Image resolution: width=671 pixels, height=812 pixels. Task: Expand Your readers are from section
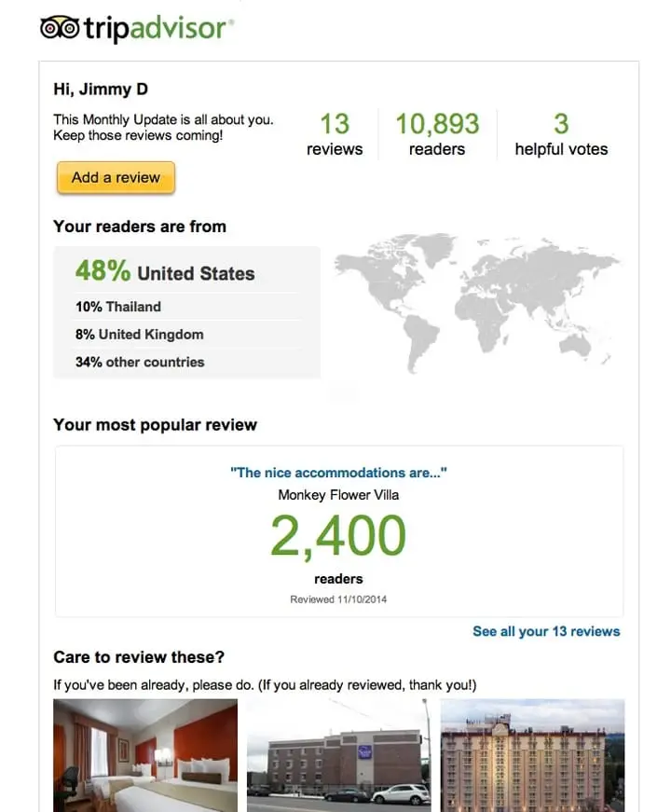(140, 227)
